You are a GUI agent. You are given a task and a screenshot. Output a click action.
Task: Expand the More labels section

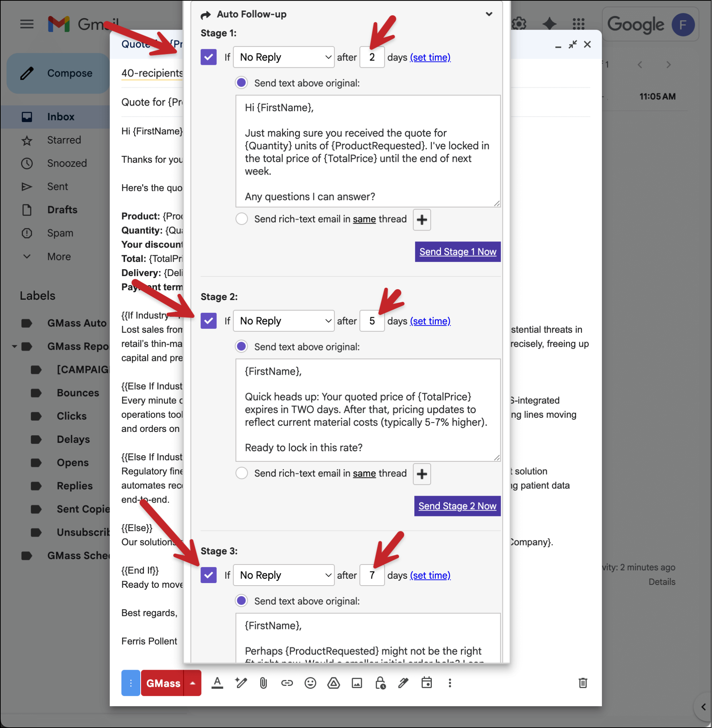(59, 256)
